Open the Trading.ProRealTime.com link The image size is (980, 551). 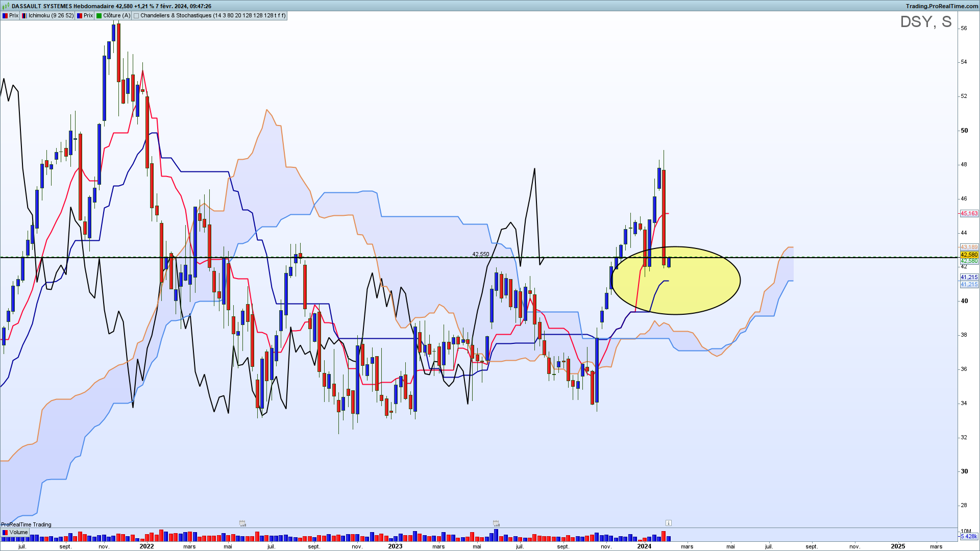(x=942, y=6)
